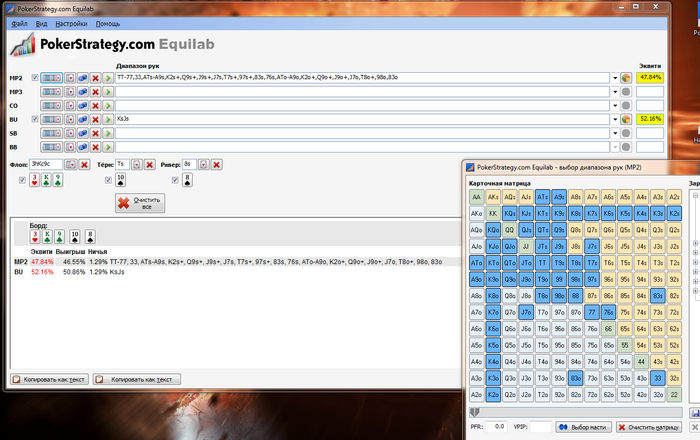The image size is (700, 440).
Task: Click green arrow evaluate icon in MP2 row
Action: tap(108, 78)
